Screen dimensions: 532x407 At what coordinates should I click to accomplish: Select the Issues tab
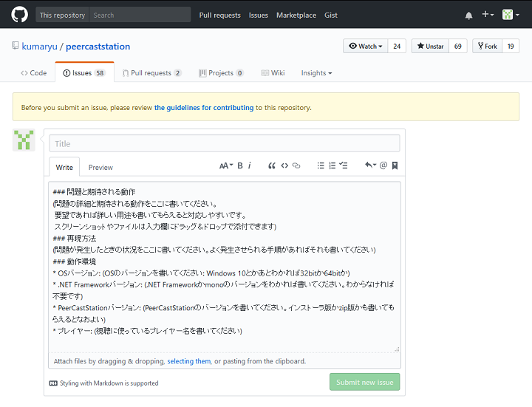[84, 72]
